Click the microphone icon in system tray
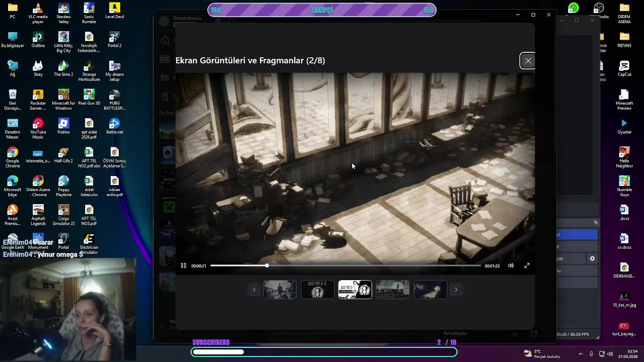 [591, 353]
